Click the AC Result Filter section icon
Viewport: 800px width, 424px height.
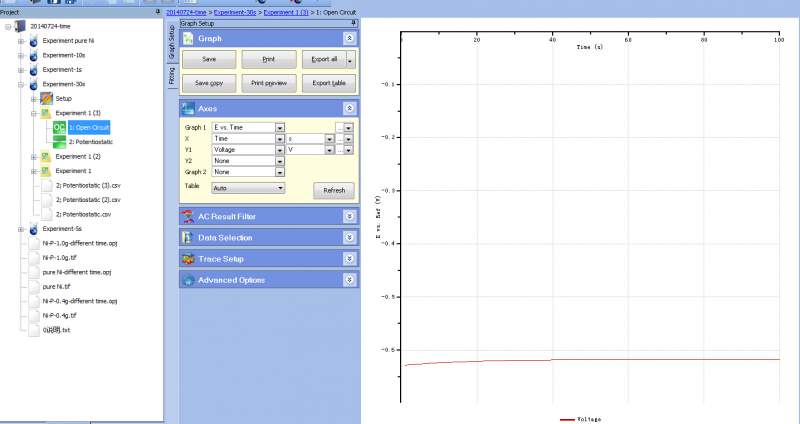pos(188,216)
